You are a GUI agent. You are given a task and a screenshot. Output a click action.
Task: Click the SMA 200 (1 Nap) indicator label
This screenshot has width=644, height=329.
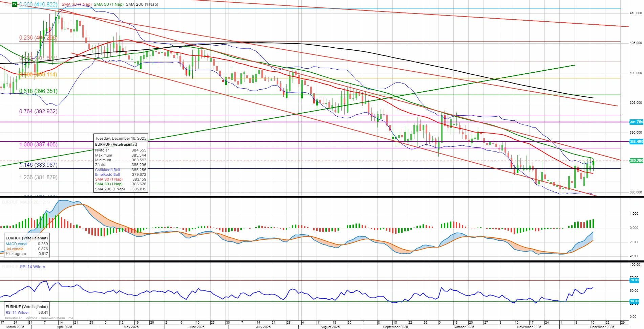click(142, 4)
